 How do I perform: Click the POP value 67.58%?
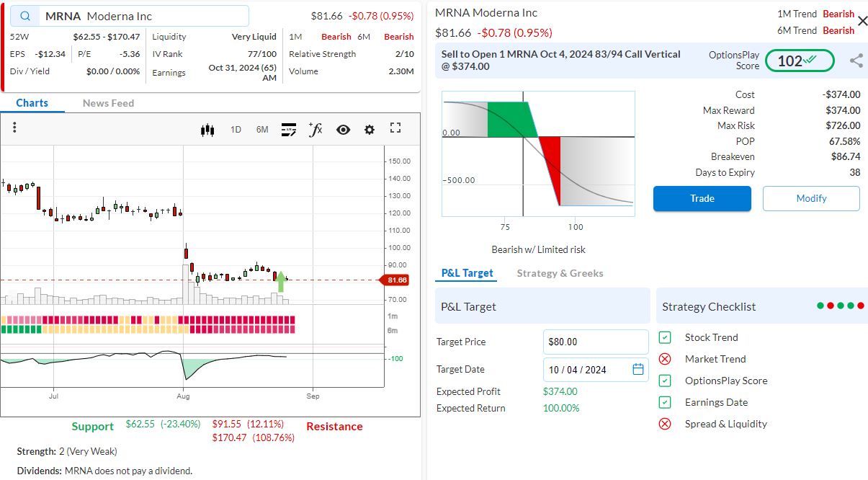tap(844, 141)
